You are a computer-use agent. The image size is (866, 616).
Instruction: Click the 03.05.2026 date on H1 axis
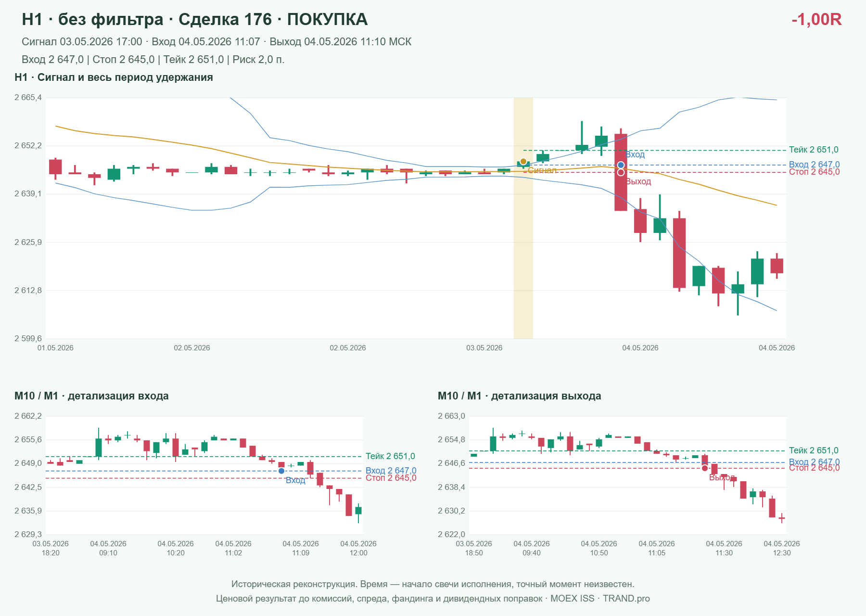484,348
